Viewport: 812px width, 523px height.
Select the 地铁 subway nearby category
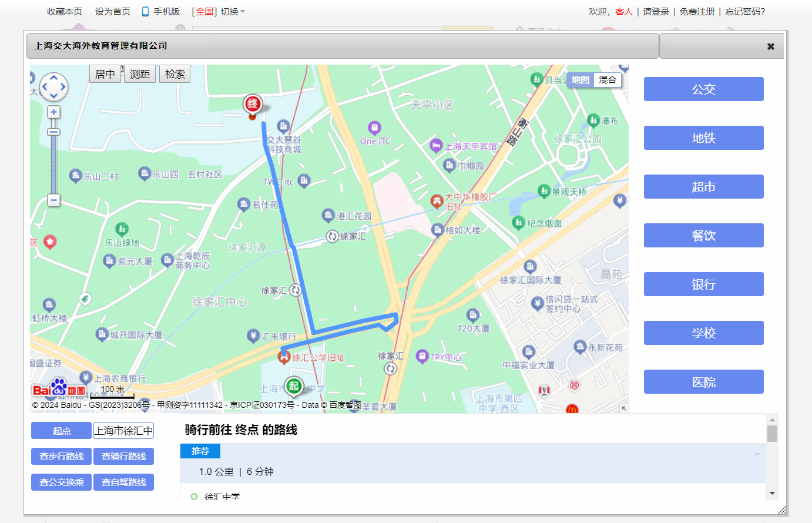(x=703, y=138)
